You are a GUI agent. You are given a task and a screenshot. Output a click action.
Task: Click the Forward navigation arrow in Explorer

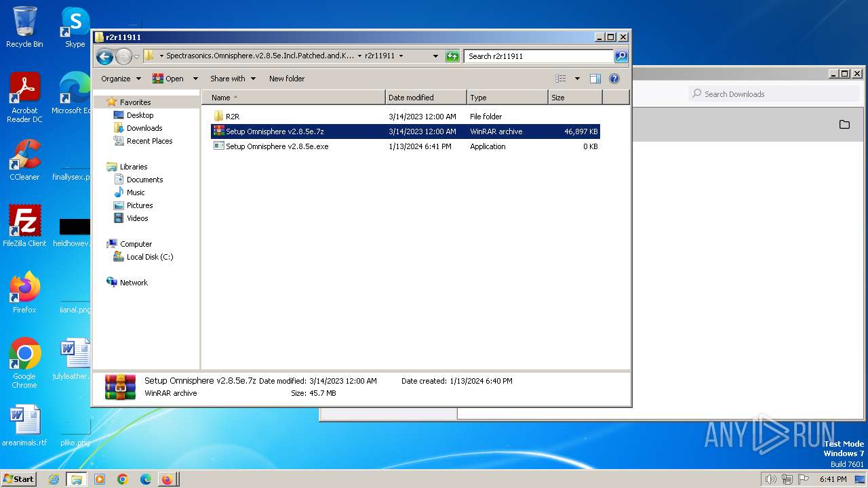(x=123, y=56)
